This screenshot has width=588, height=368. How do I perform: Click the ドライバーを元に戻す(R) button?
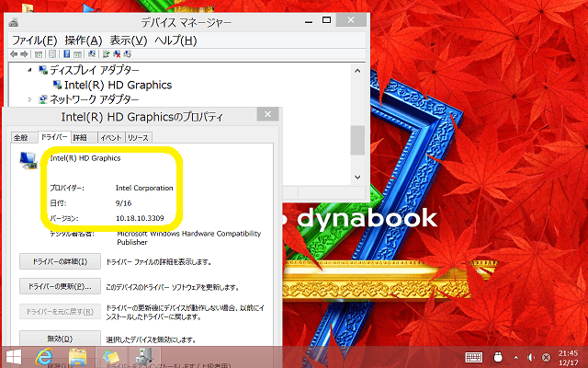60,311
